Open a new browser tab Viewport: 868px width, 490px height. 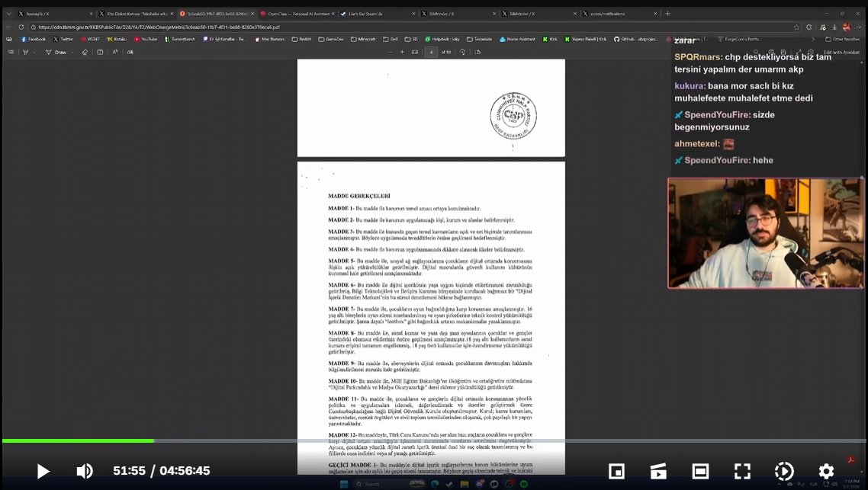pos(667,13)
